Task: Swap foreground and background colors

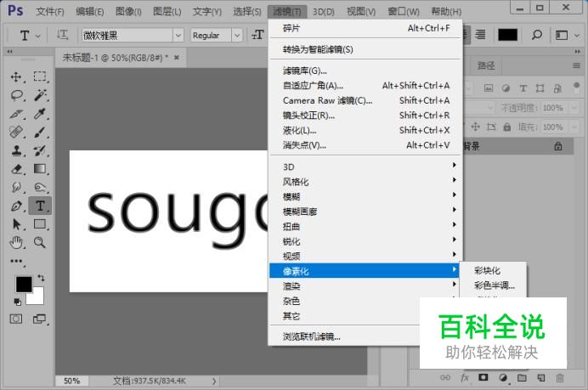Action: click(41, 278)
